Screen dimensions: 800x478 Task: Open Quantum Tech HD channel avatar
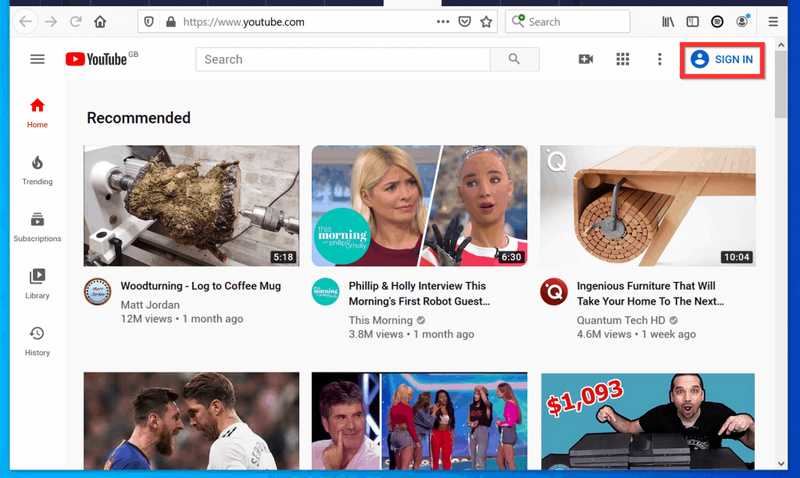pos(554,292)
